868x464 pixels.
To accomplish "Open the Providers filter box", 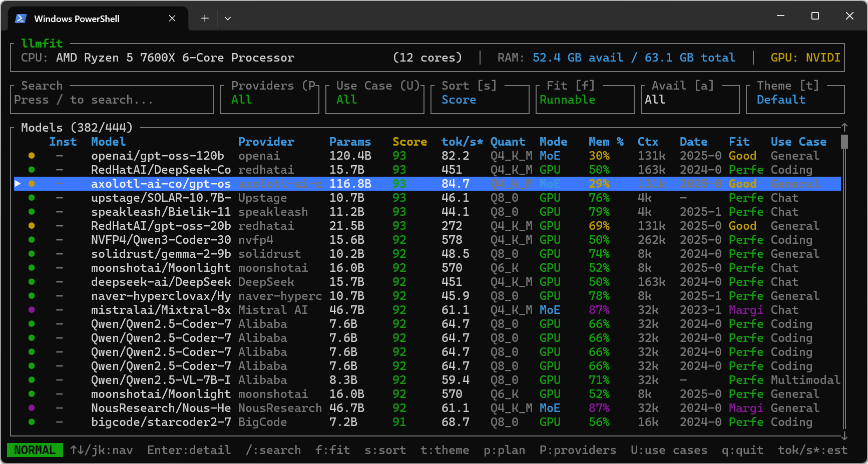I will pos(269,100).
